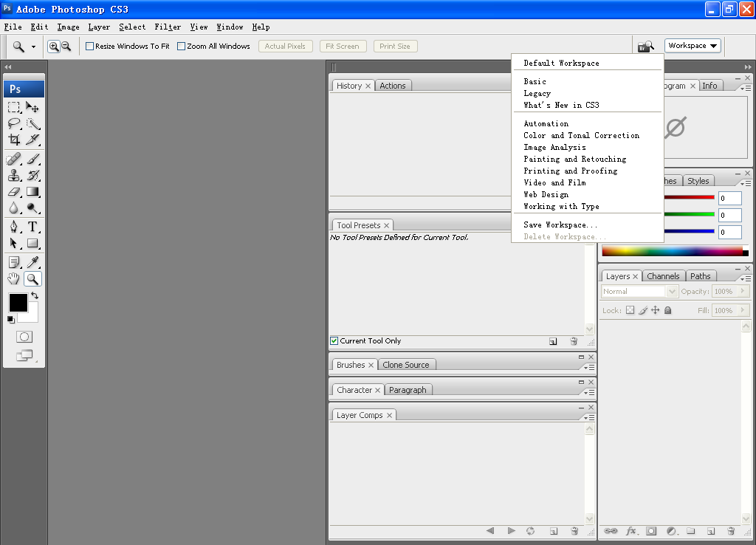Screen dimensions: 756x545
Task: Choose Painting and Retouching workspace
Action: pos(587,160)
